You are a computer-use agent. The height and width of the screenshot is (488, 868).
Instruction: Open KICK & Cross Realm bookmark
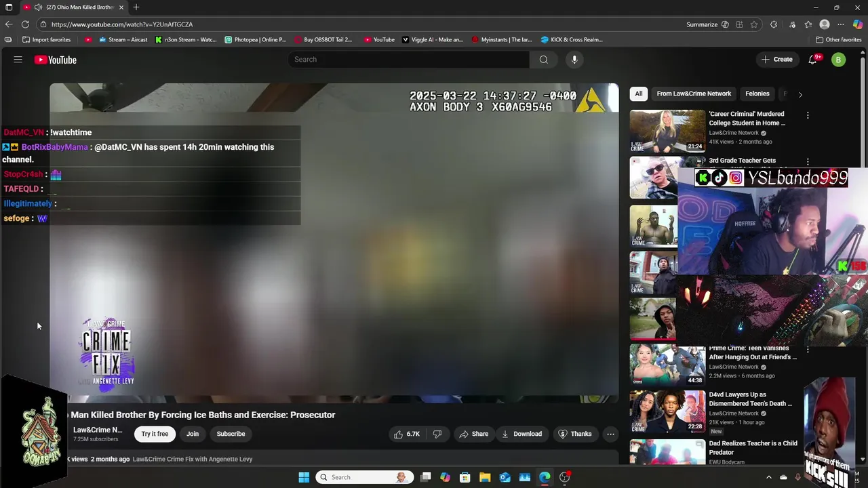coord(571,39)
